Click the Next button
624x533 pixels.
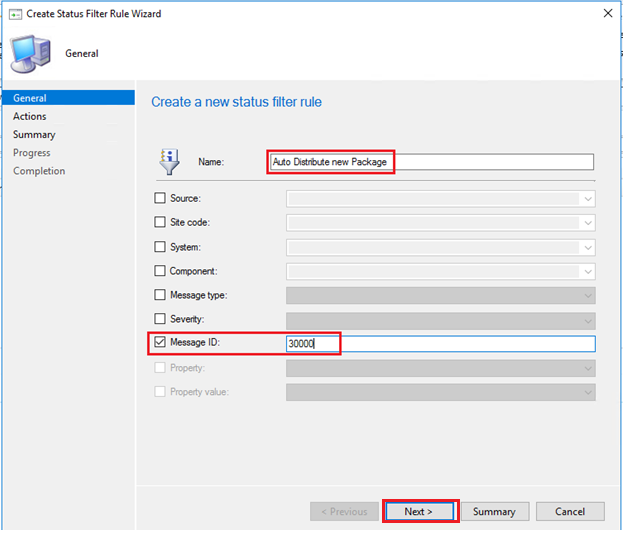click(x=419, y=511)
